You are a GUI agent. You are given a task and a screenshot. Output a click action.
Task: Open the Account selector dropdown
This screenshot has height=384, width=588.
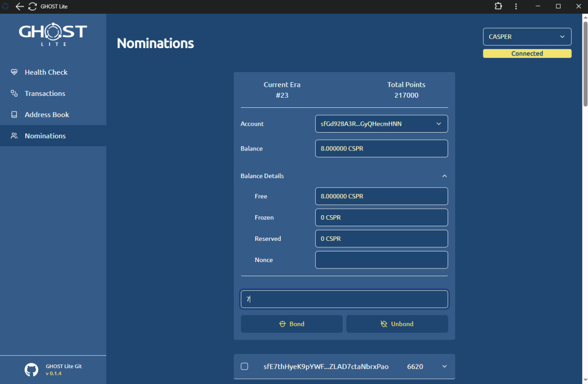(381, 124)
